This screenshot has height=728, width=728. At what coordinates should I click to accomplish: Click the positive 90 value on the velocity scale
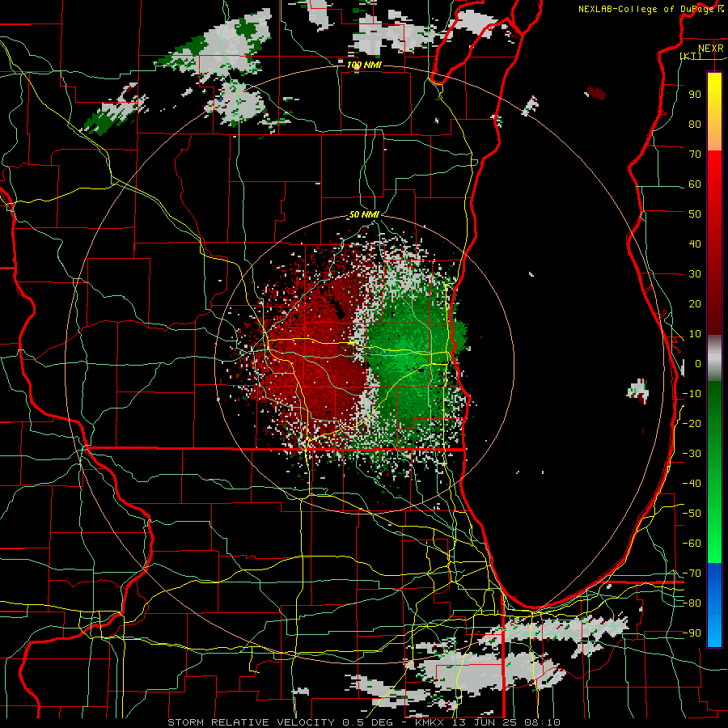pos(695,95)
